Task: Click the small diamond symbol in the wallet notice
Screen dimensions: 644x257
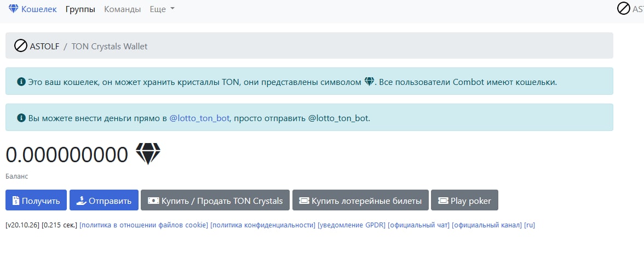Action: (x=369, y=82)
